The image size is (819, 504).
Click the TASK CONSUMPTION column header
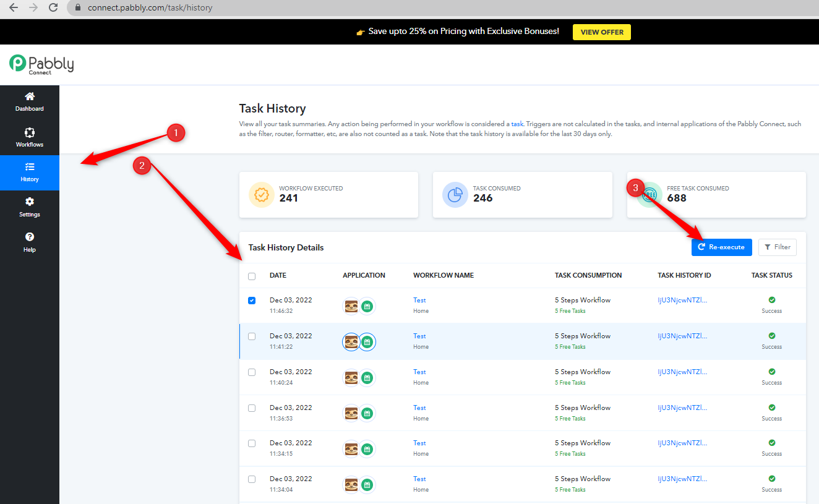[x=588, y=276]
